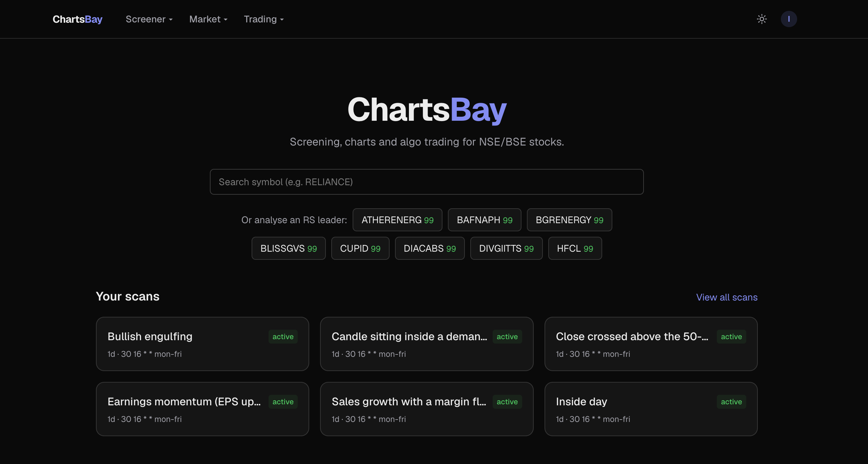Expand the Trading dropdown menu
This screenshot has width=868, height=464.
click(264, 19)
